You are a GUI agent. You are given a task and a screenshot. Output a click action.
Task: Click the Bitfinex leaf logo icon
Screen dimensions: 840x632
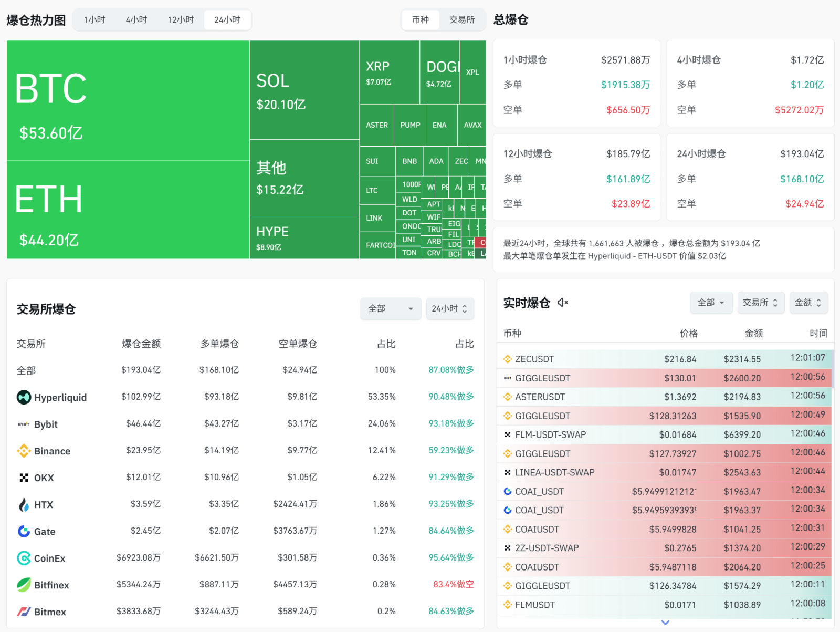point(24,585)
